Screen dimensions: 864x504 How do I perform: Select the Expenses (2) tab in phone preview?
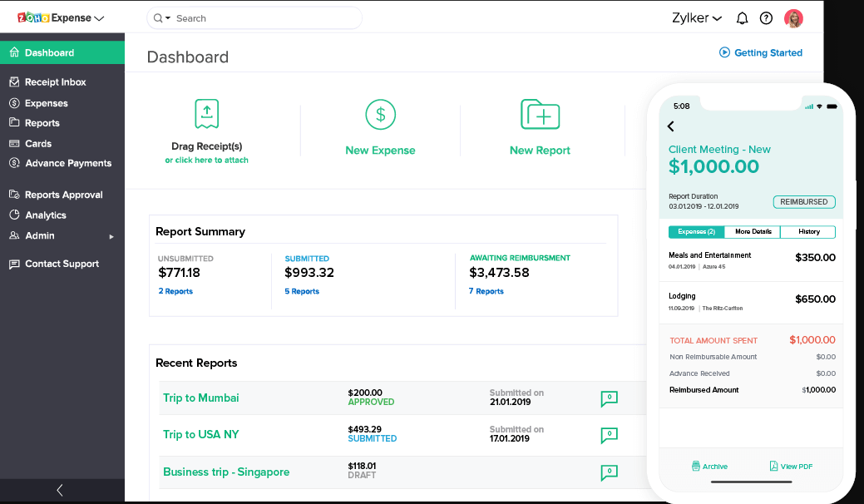tap(697, 232)
